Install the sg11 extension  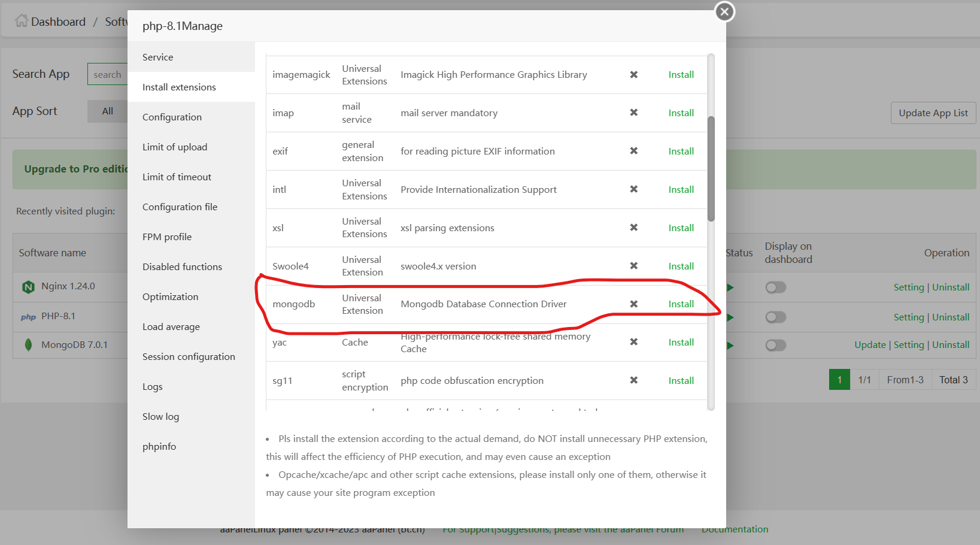(x=681, y=380)
